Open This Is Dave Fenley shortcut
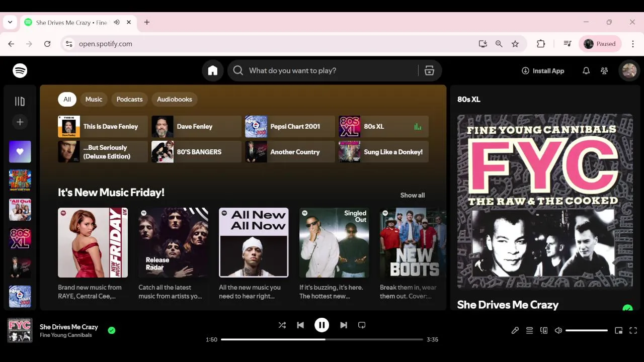The image size is (644, 362). 103,126
